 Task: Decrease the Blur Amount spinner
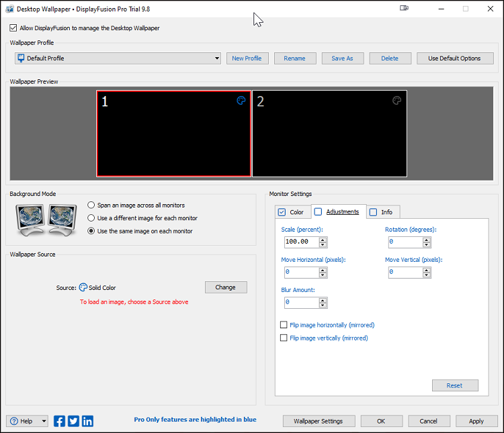(x=323, y=305)
